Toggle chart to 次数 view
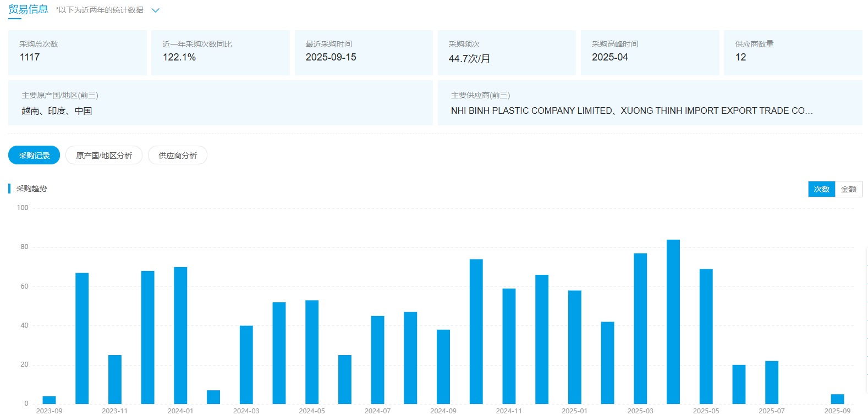This screenshot has width=868, height=415. 821,189
